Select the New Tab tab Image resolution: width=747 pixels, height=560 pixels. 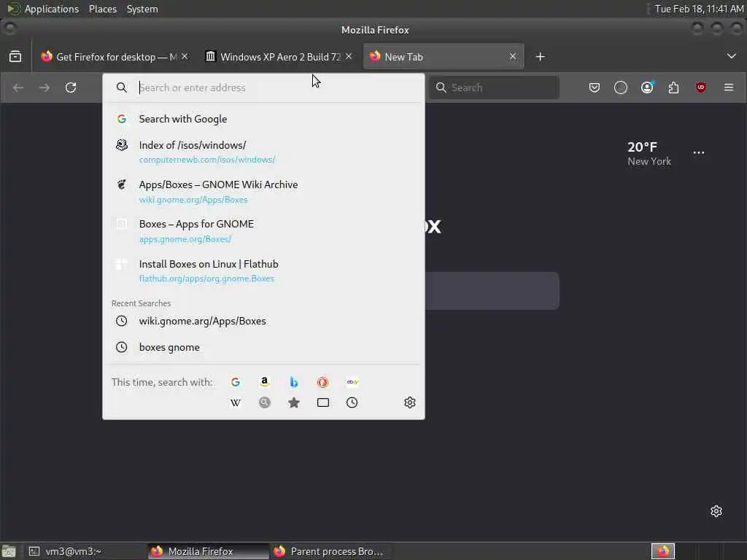[443, 57]
